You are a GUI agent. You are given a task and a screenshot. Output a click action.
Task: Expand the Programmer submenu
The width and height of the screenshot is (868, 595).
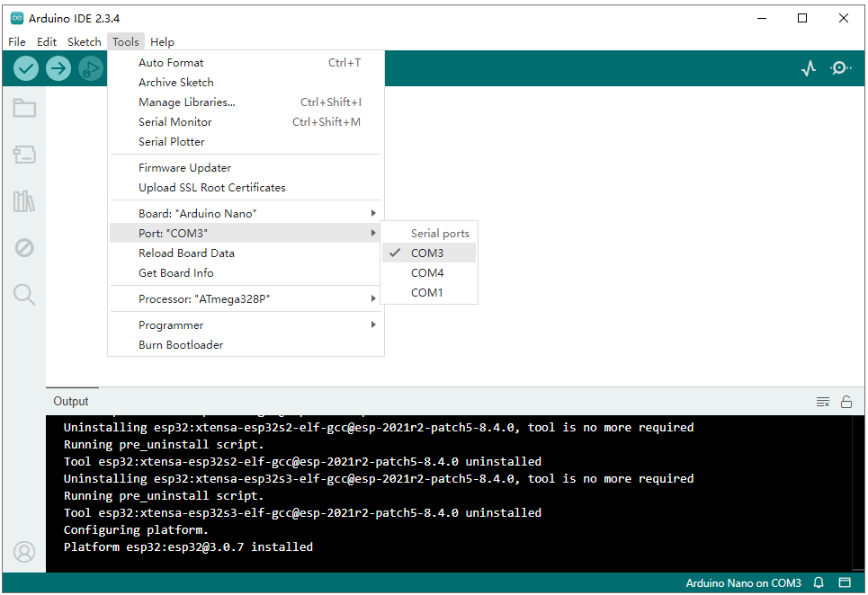point(246,325)
